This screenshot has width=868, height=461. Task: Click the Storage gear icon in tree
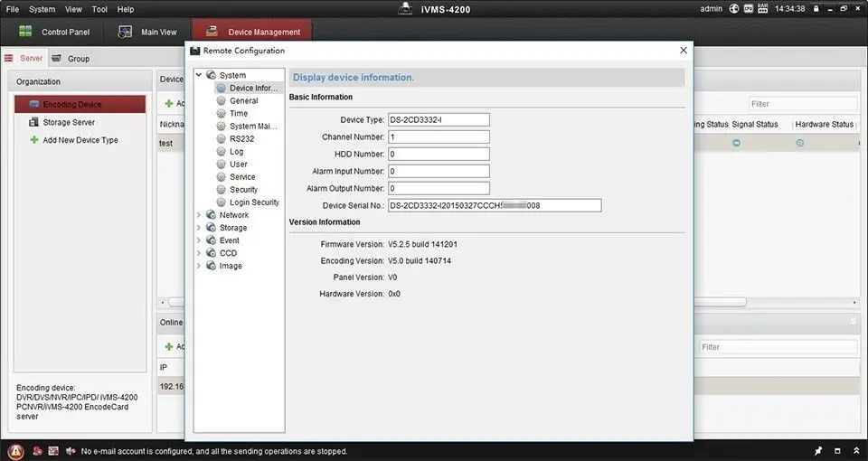[x=211, y=228]
